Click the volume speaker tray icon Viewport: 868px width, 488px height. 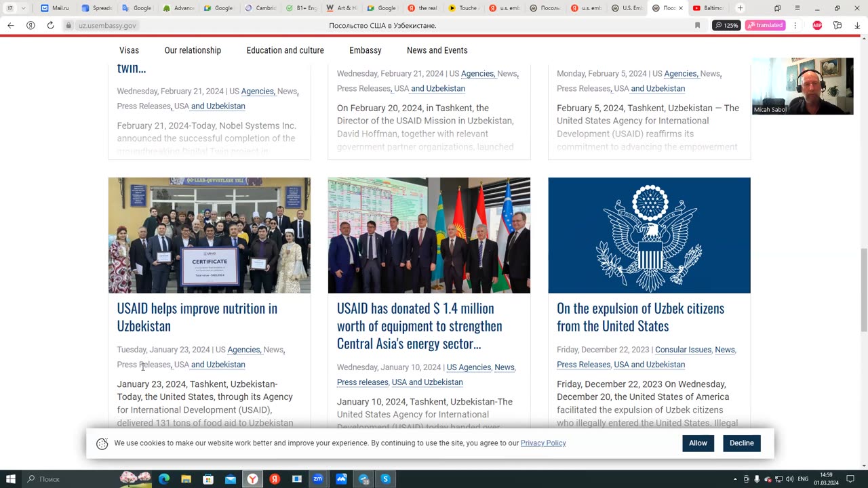click(x=789, y=479)
